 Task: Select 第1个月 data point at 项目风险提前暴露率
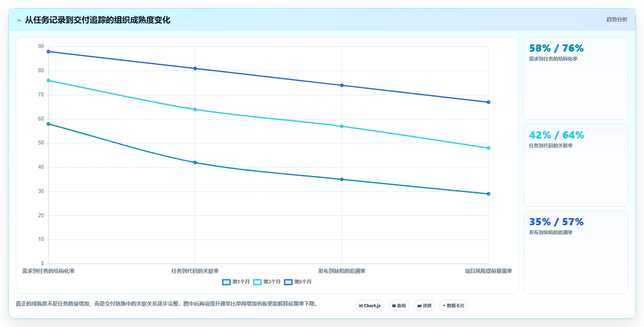click(x=488, y=194)
